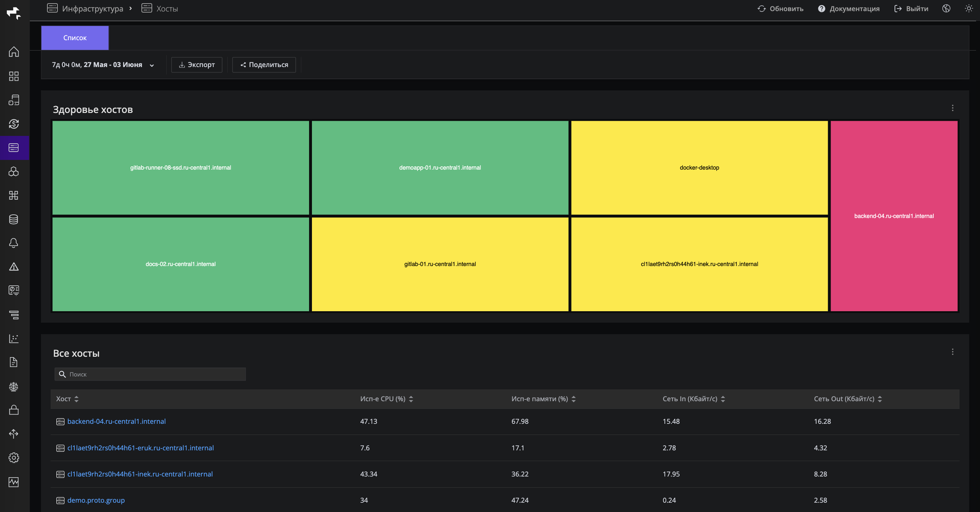Image resolution: width=980 pixels, height=512 pixels.
Task: Select the Список tab
Action: pyautogui.click(x=75, y=38)
